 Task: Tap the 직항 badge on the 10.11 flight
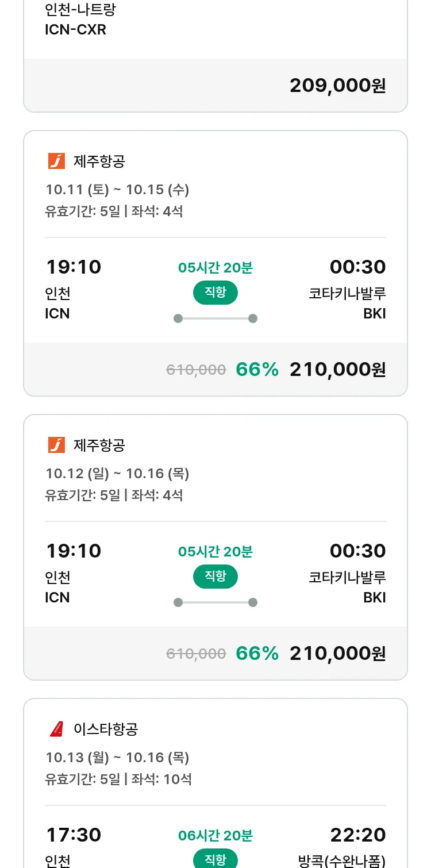tap(215, 293)
